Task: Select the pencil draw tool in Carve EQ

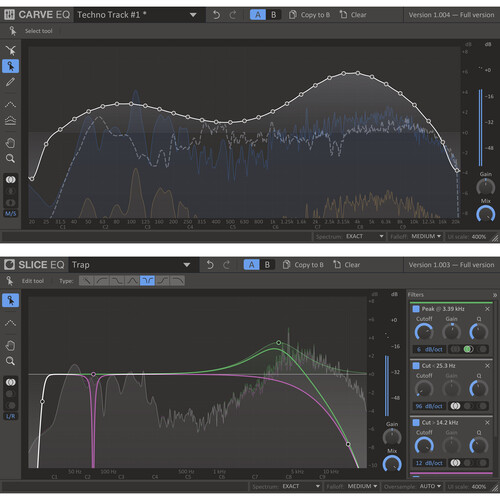Action: coord(10,82)
